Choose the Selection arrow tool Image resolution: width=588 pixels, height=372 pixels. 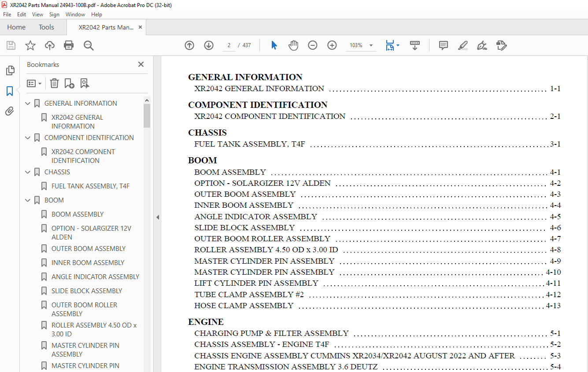pyautogui.click(x=274, y=45)
